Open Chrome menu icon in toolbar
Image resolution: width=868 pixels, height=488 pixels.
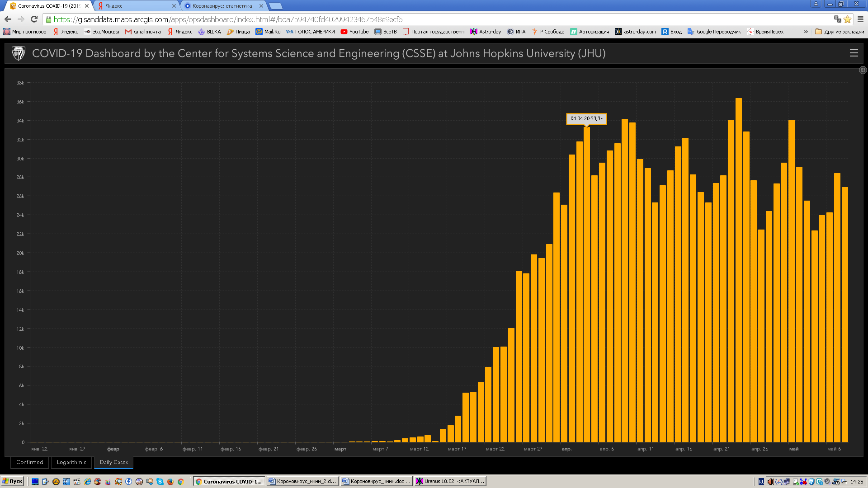pos(860,19)
